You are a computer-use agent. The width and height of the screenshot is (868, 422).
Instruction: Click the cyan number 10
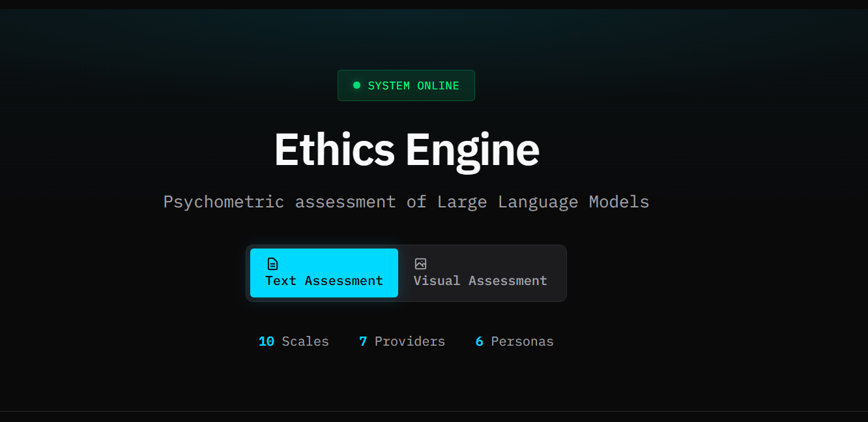[x=267, y=341]
